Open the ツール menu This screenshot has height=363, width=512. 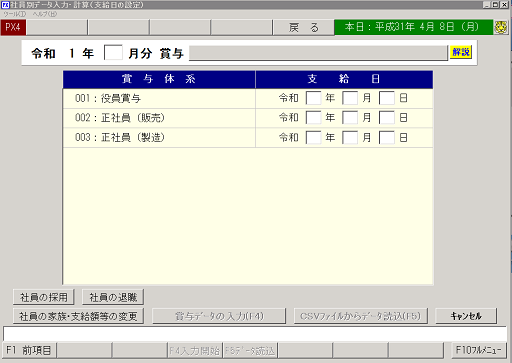(x=15, y=14)
